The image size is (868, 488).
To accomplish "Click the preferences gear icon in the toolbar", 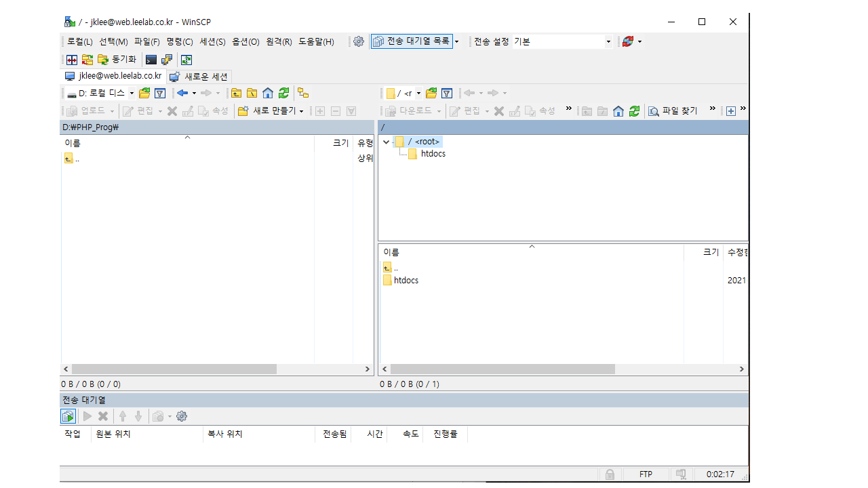I will click(359, 41).
